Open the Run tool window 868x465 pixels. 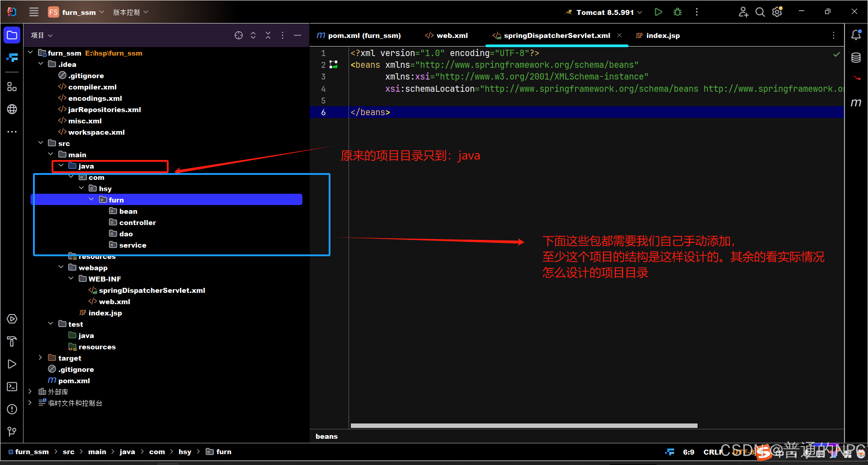(x=12, y=364)
